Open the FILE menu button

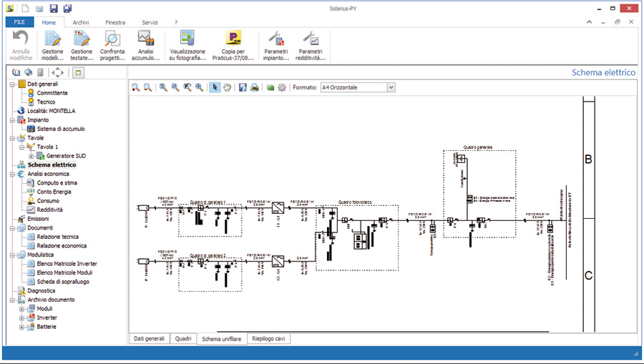(19, 22)
